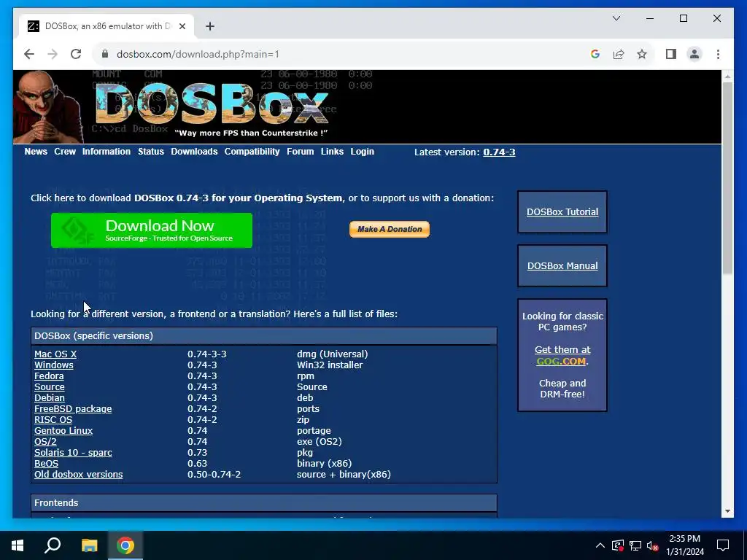Download the Windows installer link
The height and width of the screenshot is (560, 747).
[54, 365]
